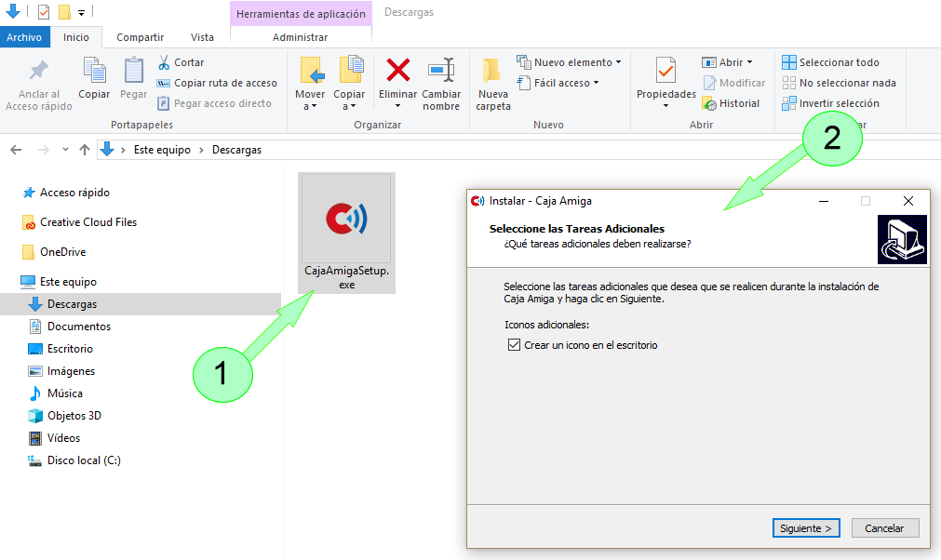Click the up arrow navigation button
Image resolution: width=941 pixels, height=560 pixels.
[x=85, y=150]
